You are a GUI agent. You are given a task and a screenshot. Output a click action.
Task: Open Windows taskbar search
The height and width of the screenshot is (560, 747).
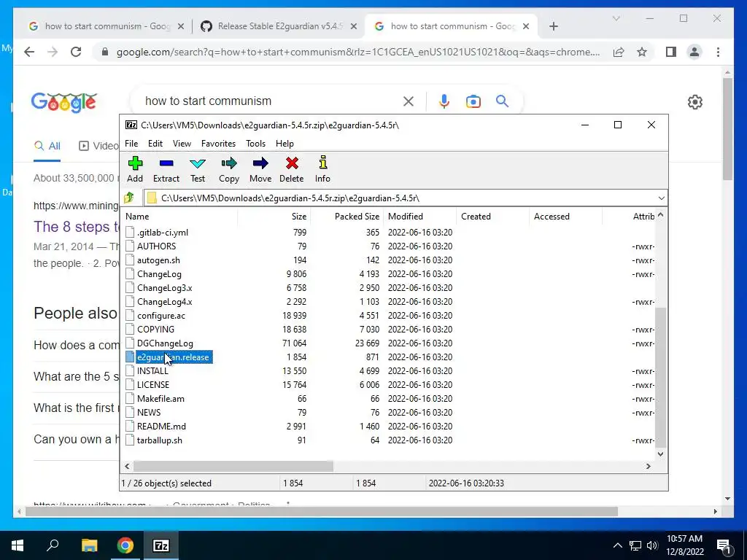[53, 545]
